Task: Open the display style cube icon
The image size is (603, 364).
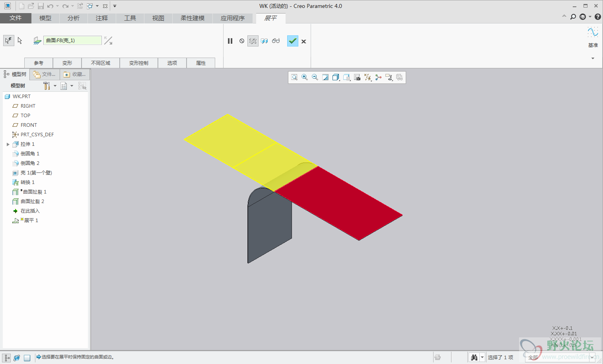Action: (336, 77)
